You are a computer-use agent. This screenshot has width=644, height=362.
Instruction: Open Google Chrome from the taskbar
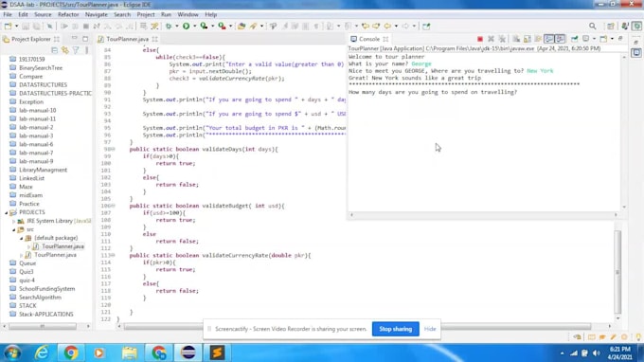(71, 353)
